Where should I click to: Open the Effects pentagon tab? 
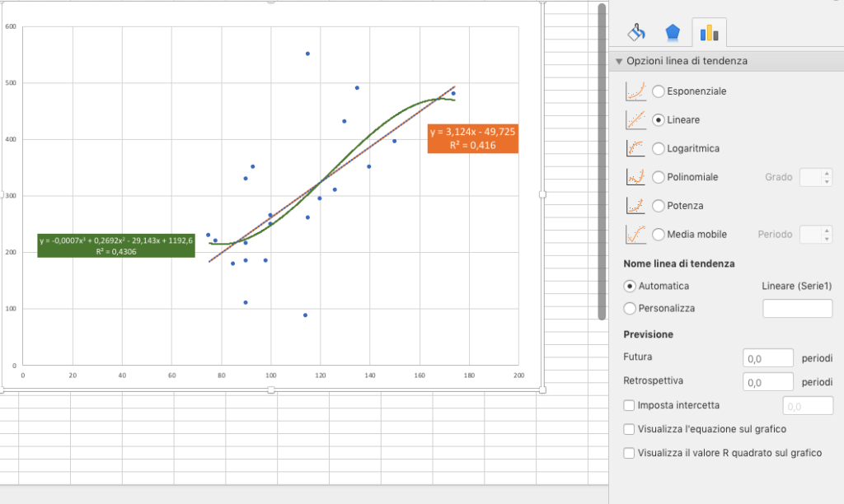(x=673, y=33)
